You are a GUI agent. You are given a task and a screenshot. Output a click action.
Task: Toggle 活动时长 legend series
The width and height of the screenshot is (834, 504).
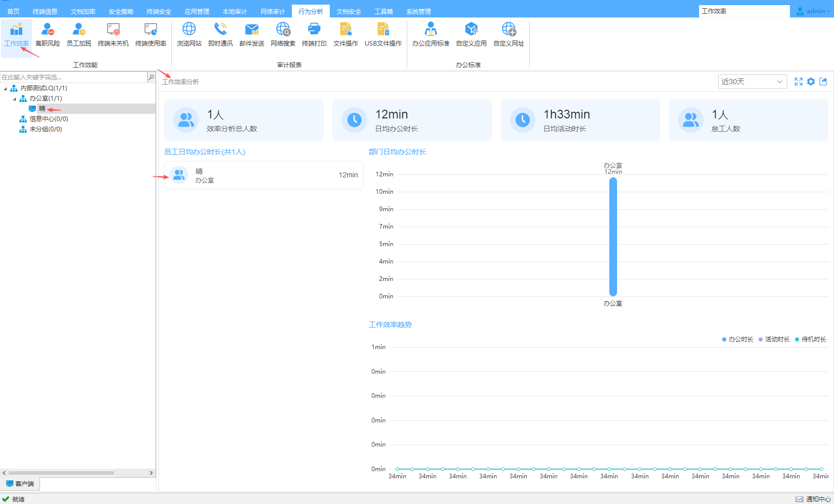coord(774,339)
